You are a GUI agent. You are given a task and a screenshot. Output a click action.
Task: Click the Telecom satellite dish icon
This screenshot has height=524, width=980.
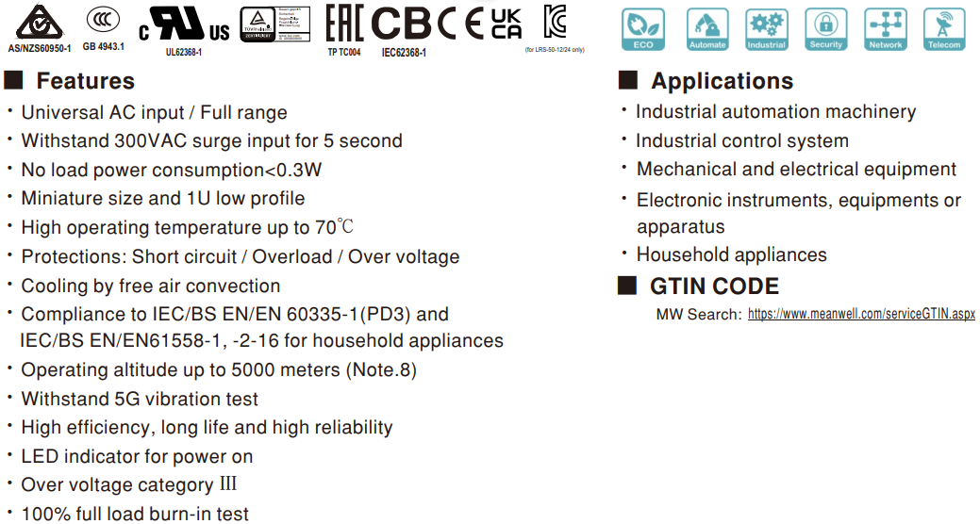pos(944,29)
